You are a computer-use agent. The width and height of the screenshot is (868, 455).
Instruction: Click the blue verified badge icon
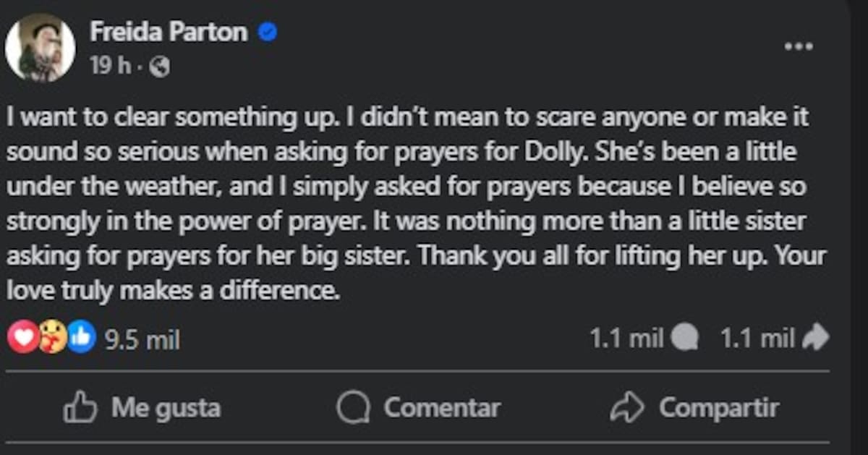267,33
